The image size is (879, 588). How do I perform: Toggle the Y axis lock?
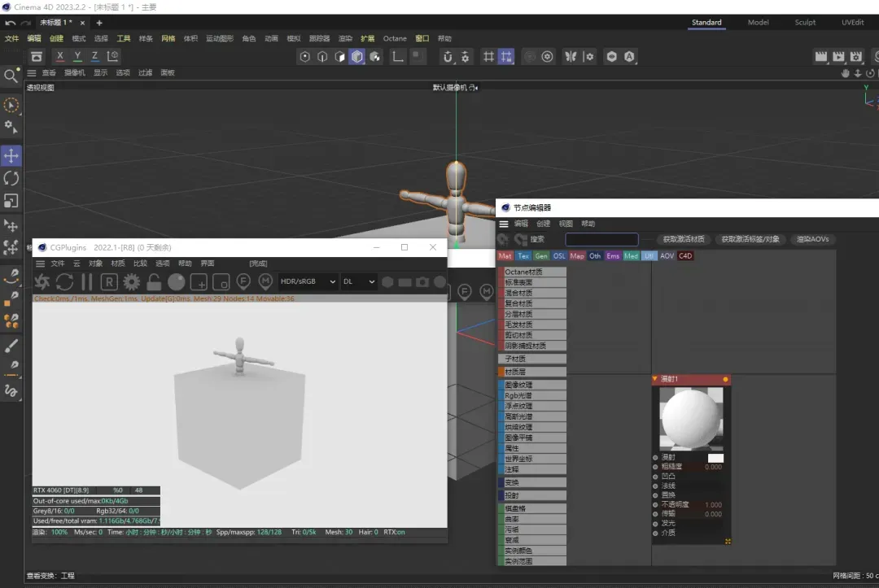77,56
